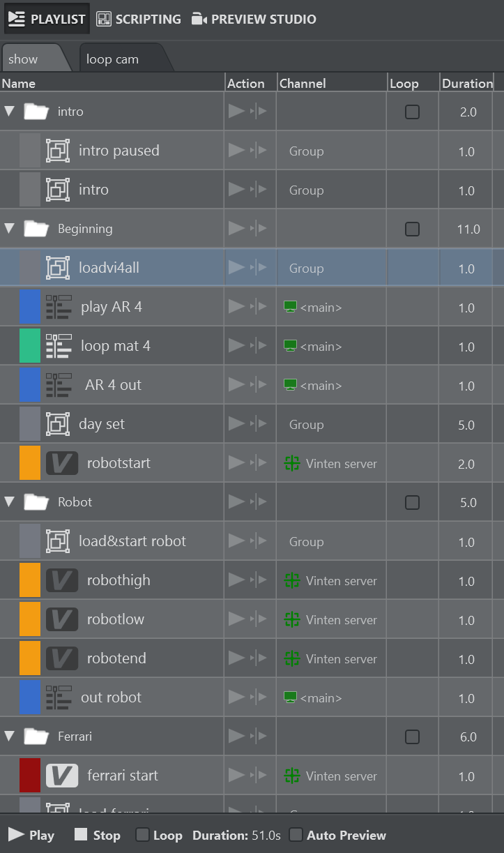Click the group icon beside day set
This screenshot has width=504, height=853.
(x=58, y=424)
